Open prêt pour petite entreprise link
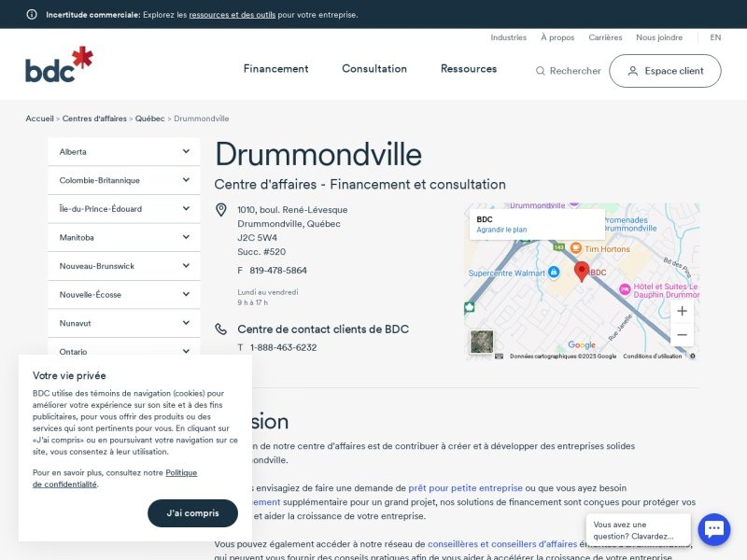 click(465, 487)
